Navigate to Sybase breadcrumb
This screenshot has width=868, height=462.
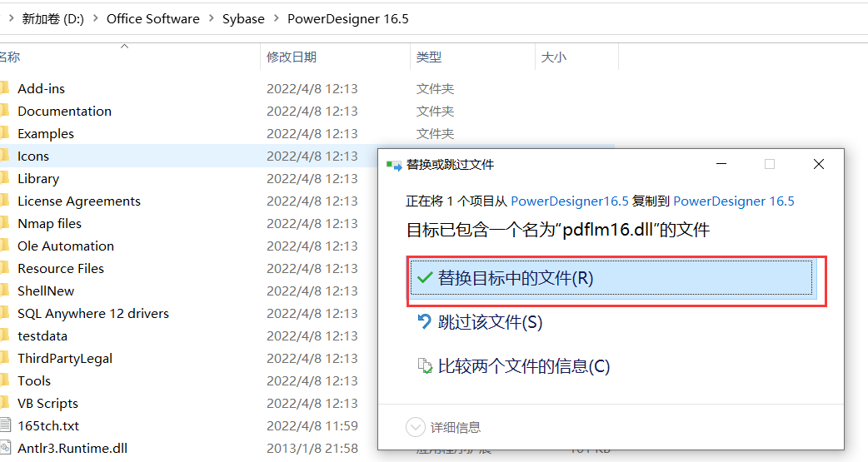(x=243, y=19)
